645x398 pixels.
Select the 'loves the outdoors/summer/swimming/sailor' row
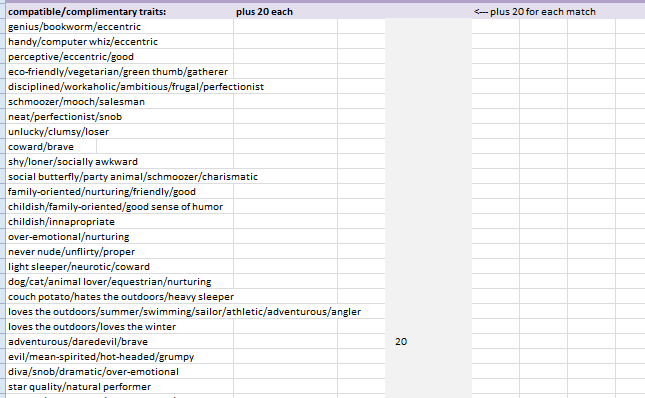coord(184,312)
